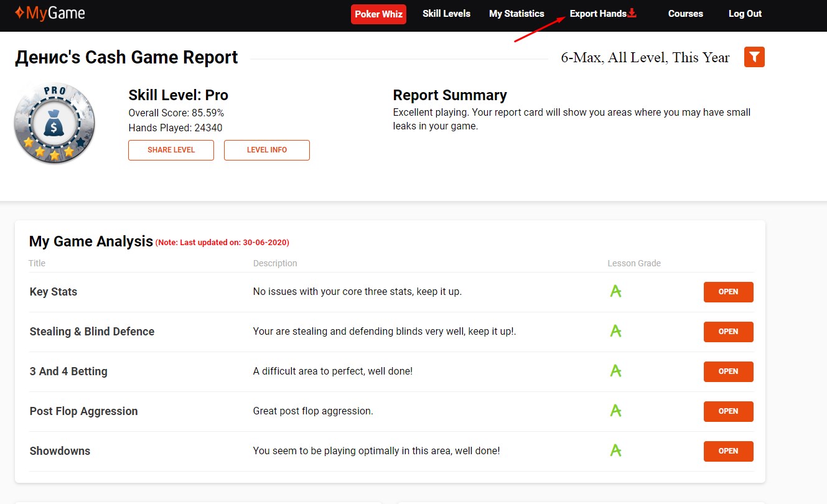
Task: Log Out of the account
Action: click(745, 14)
